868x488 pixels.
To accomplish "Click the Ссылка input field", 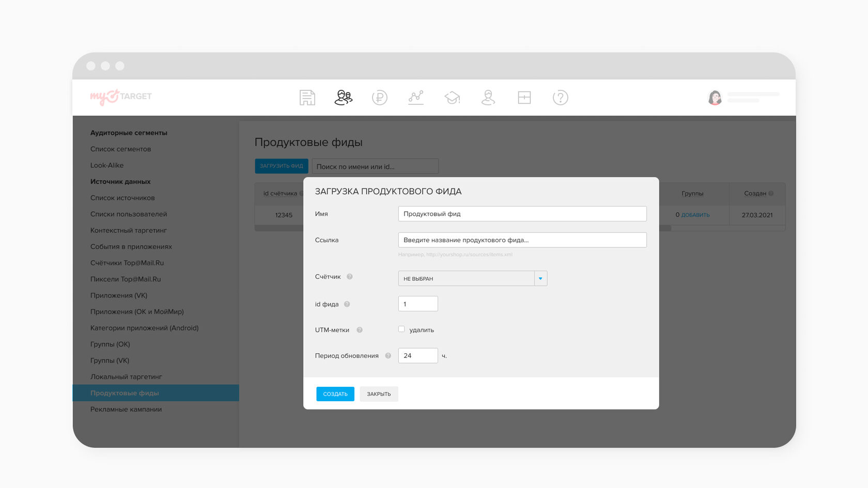I will pos(522,240).
